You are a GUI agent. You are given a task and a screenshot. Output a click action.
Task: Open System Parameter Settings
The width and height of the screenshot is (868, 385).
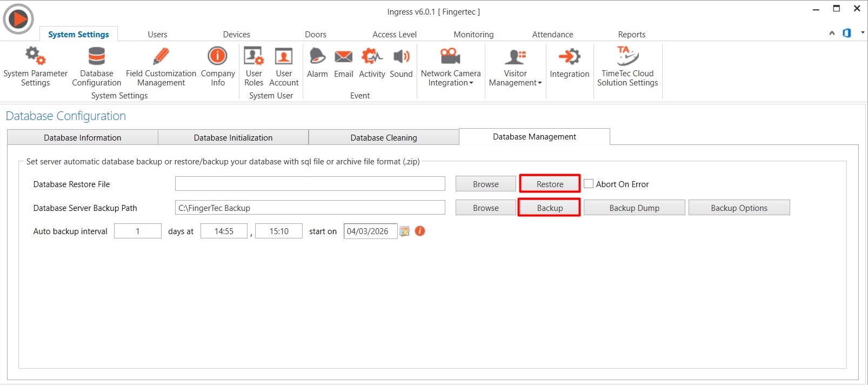[x=35, y=67]
